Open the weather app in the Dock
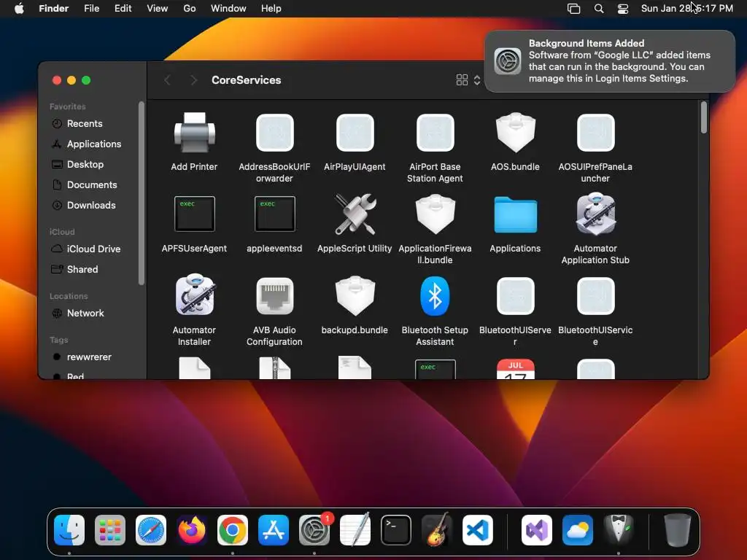 point(578,530)
